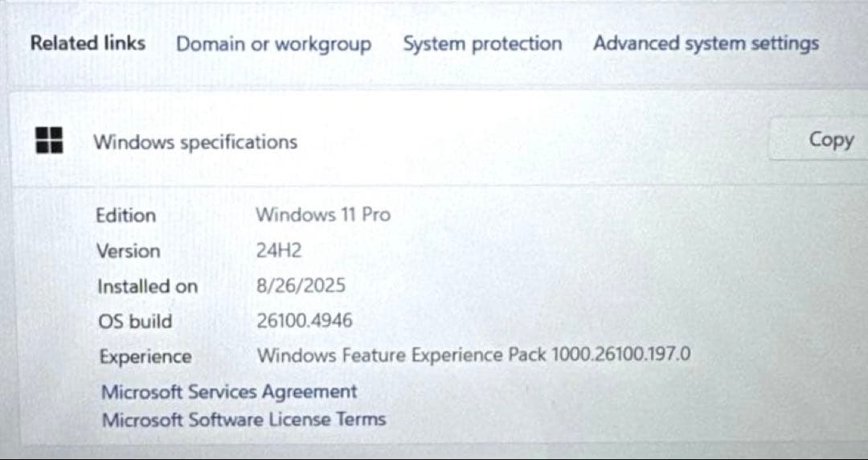Screen dimensions: 868x460
Task: Click the Edition field label
Action: point(125,216)
